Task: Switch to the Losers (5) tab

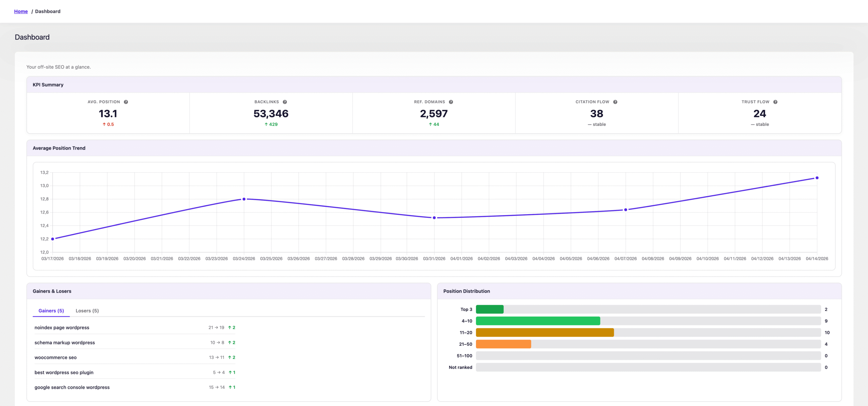Action: coord(87,311)
